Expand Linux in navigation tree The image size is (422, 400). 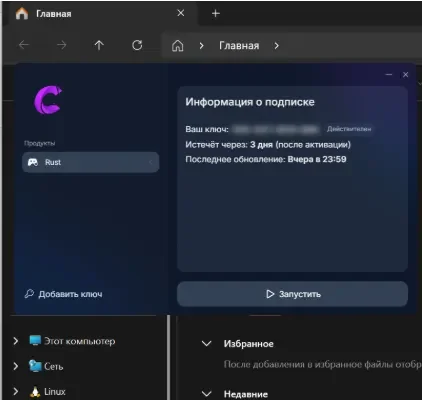[16, 391]
